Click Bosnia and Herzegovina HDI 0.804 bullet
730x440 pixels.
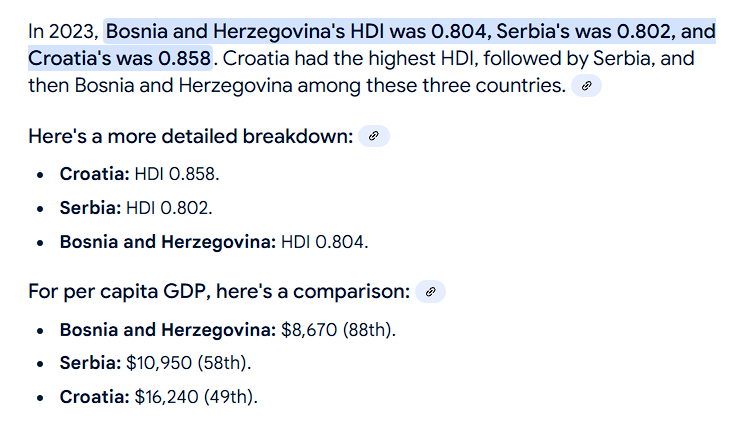pos(214,242)
